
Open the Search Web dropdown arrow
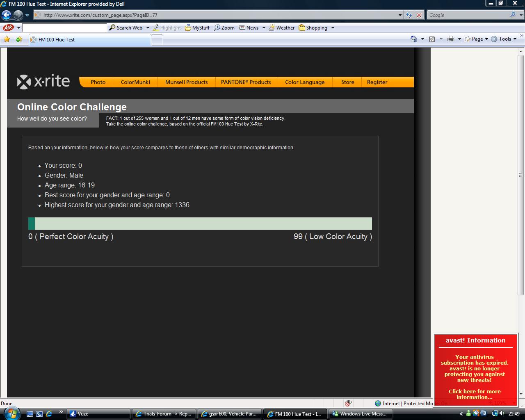point(148,28)
